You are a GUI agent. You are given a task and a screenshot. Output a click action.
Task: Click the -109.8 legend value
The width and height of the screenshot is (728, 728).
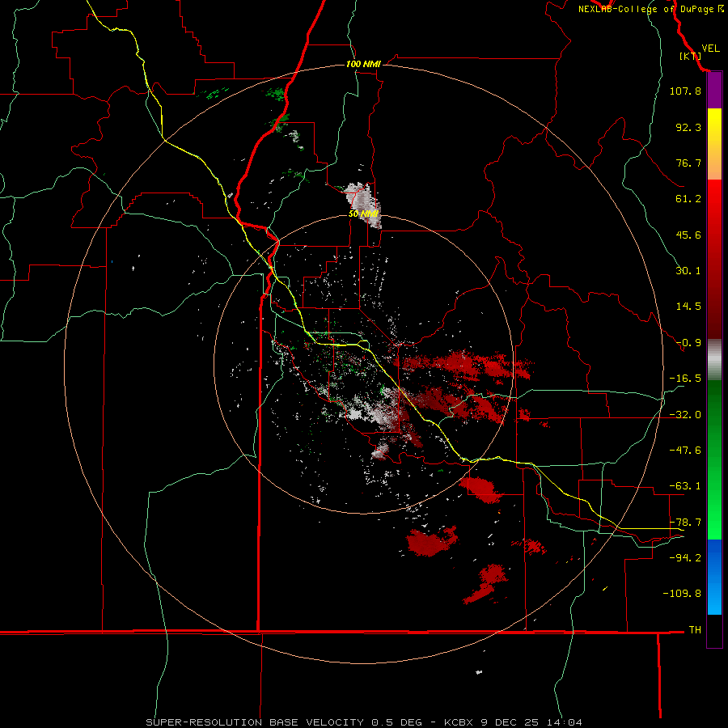pos(682,594)
